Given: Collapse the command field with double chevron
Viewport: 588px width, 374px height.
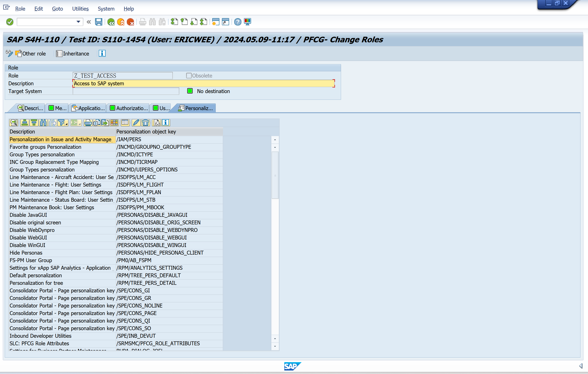Looking at the screenshot, I should click(89, 22).
